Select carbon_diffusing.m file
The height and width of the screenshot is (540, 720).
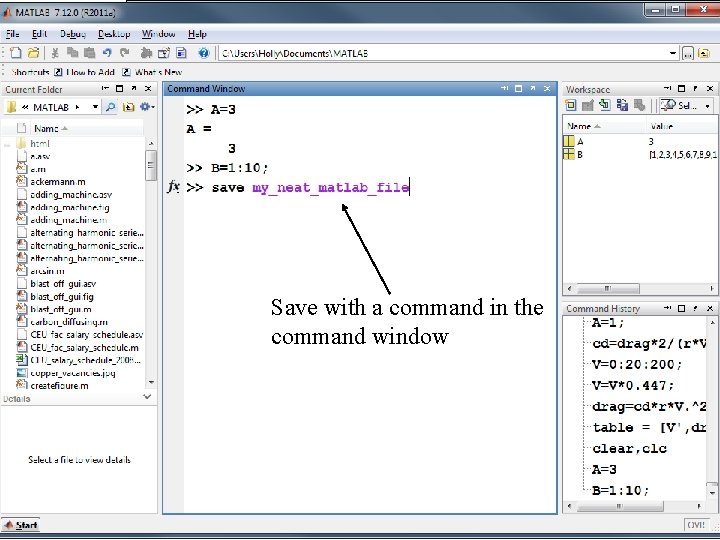pyautogui.click(x=68, y=322)
